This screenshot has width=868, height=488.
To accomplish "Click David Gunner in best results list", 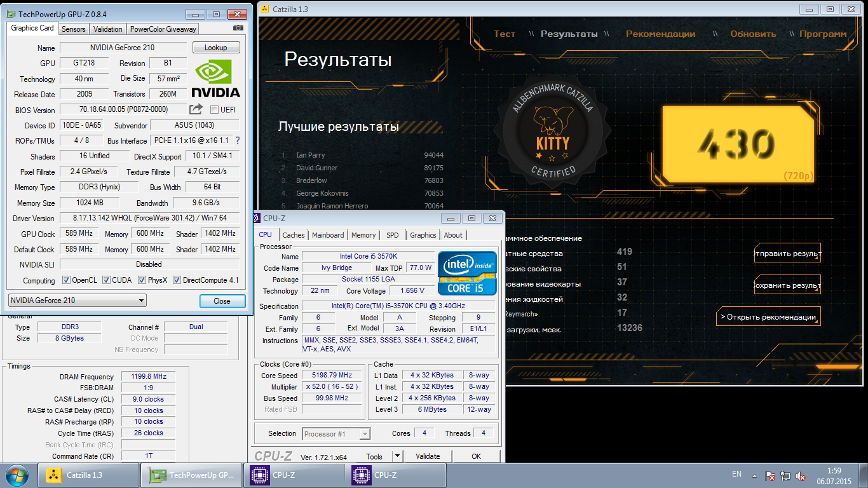I will [316, 168].
